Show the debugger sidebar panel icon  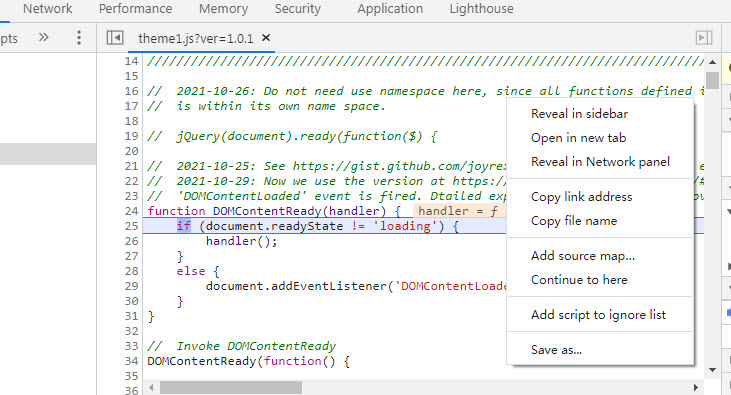704,37
